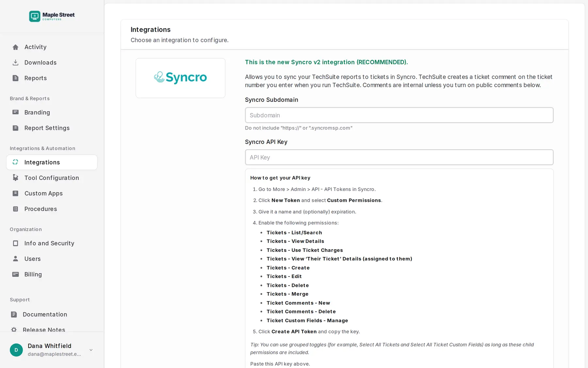Click 'Syncro API Key' label

(266, 142)
